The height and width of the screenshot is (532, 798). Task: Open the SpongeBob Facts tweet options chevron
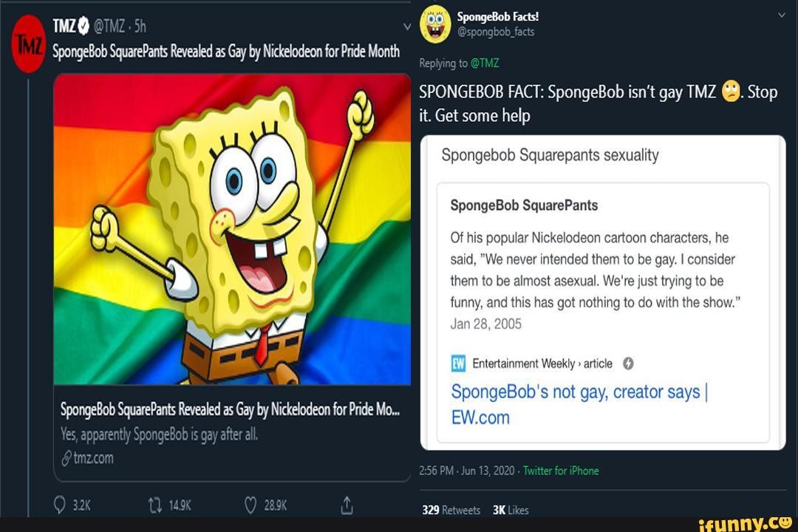[782, 15]
